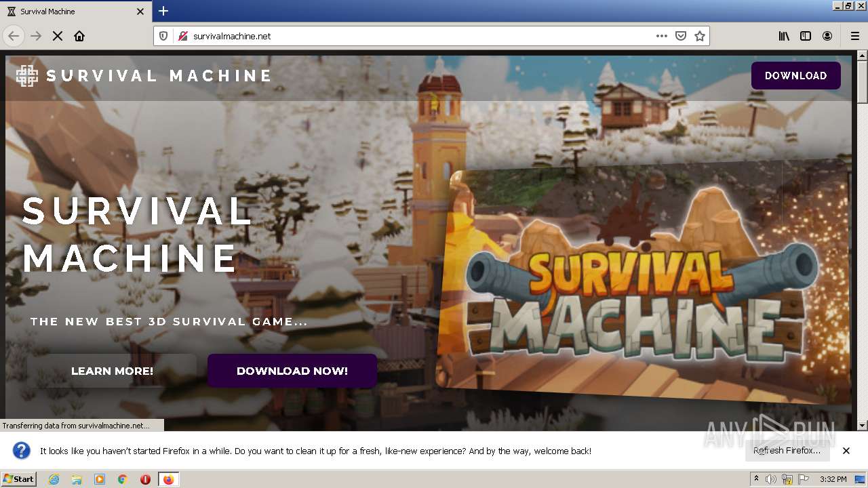Click the taskbar clock 3:32 PM
Viewport: 868px width, 488px height.
tap(833, 479)
